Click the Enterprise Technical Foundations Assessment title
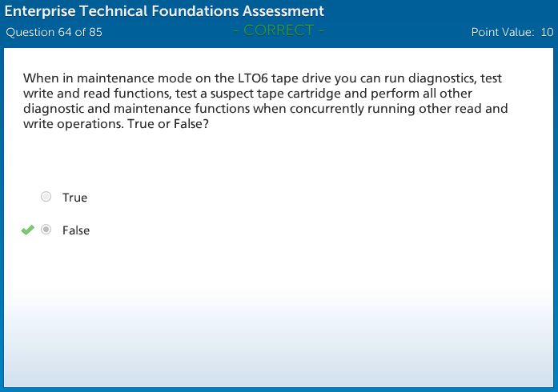 click(165, 11)
